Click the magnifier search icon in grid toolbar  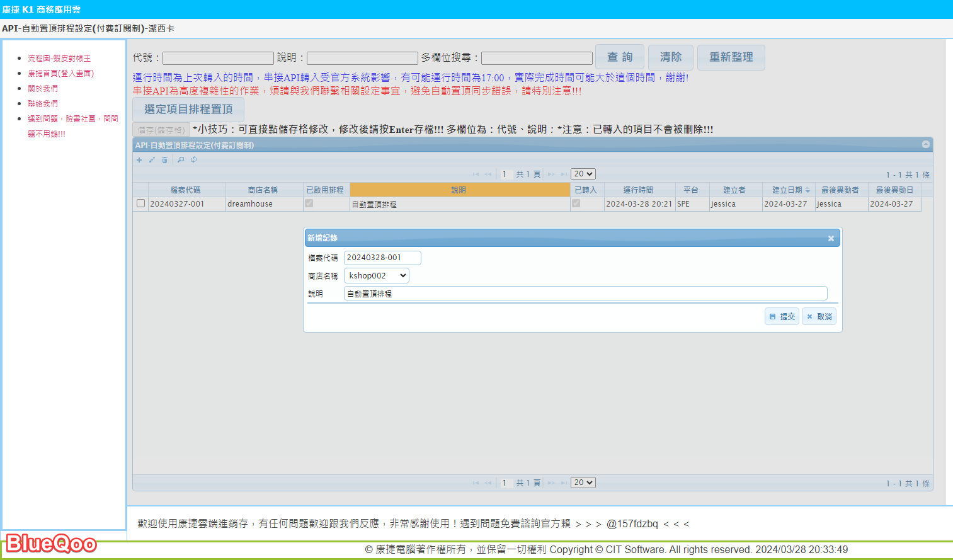[181, 160]
